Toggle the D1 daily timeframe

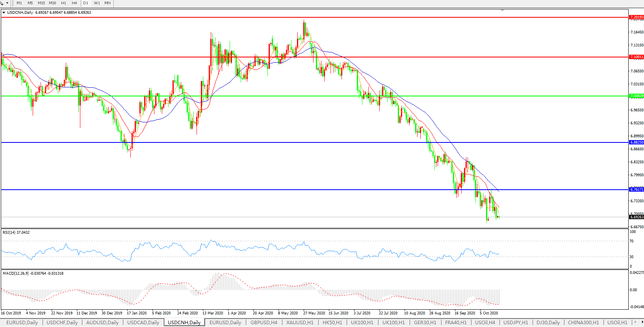(85, 3)
